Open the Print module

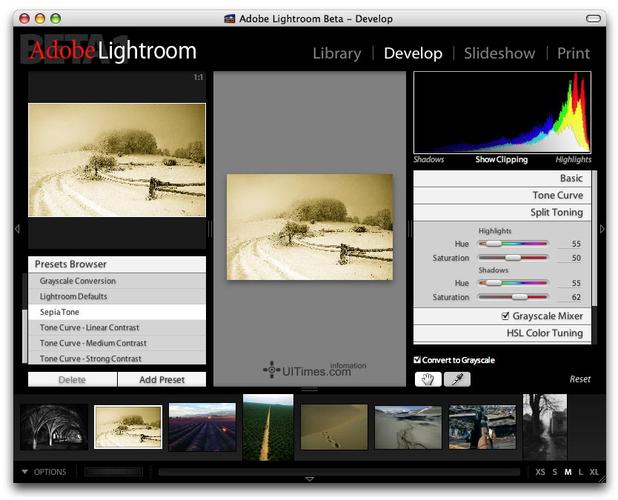(x=573, y=53)
